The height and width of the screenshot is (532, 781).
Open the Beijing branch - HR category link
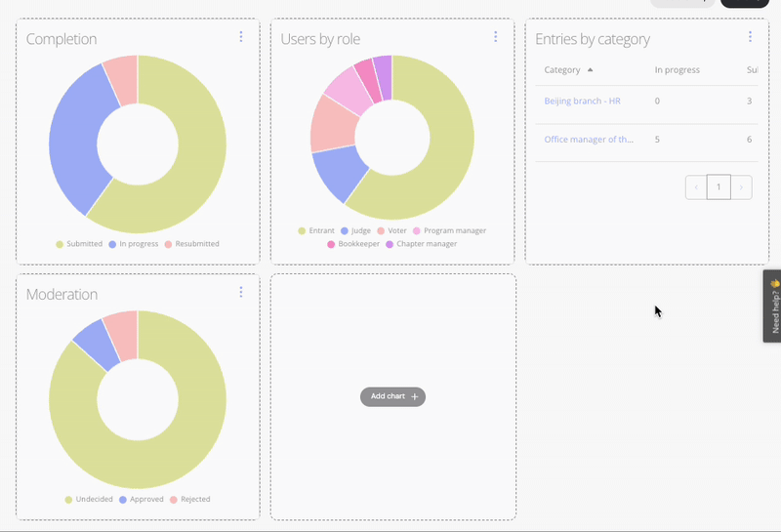(582, 102)
